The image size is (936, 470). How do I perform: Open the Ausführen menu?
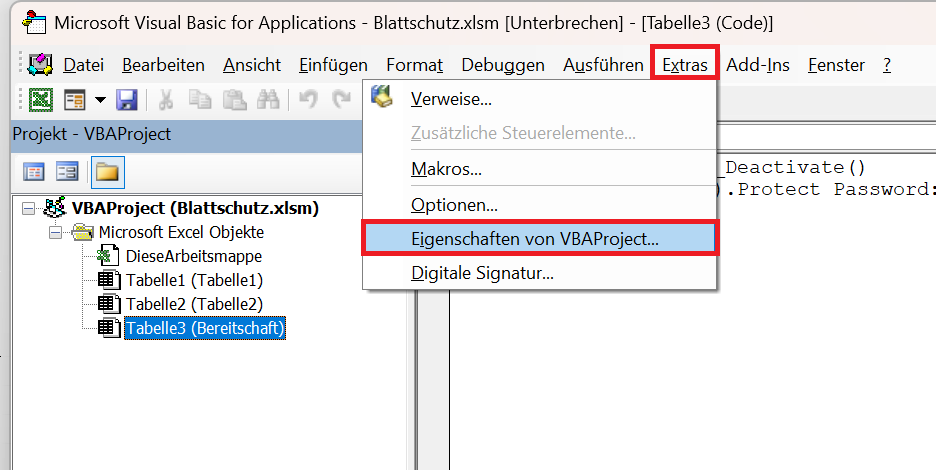pyautogui.click(x=603, y=64)
